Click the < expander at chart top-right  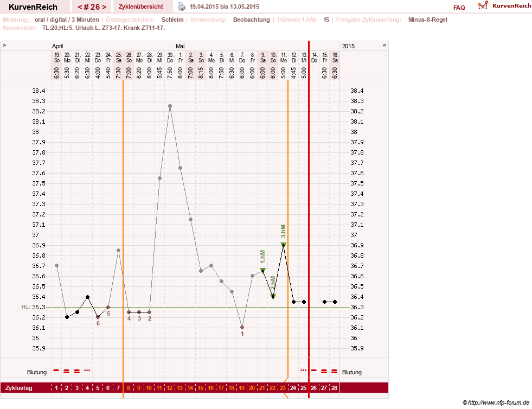point(384,45)
